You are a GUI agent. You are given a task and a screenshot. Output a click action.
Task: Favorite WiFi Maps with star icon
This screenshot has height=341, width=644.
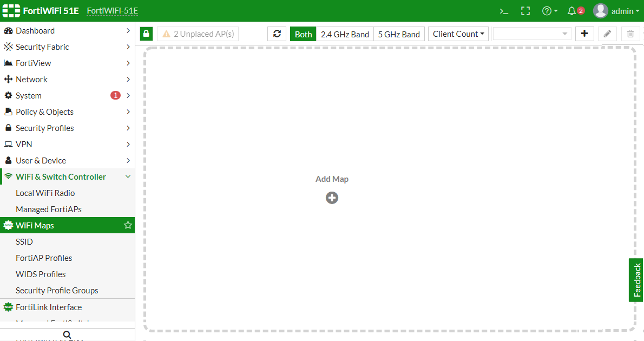tap(128, 225)
